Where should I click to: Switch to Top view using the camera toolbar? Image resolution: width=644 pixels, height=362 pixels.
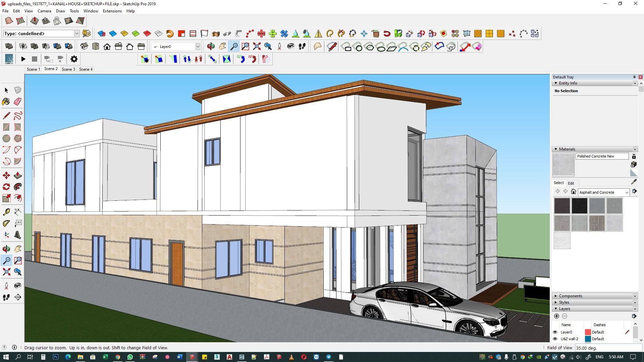pyautogui.click(x=96, y=47)
